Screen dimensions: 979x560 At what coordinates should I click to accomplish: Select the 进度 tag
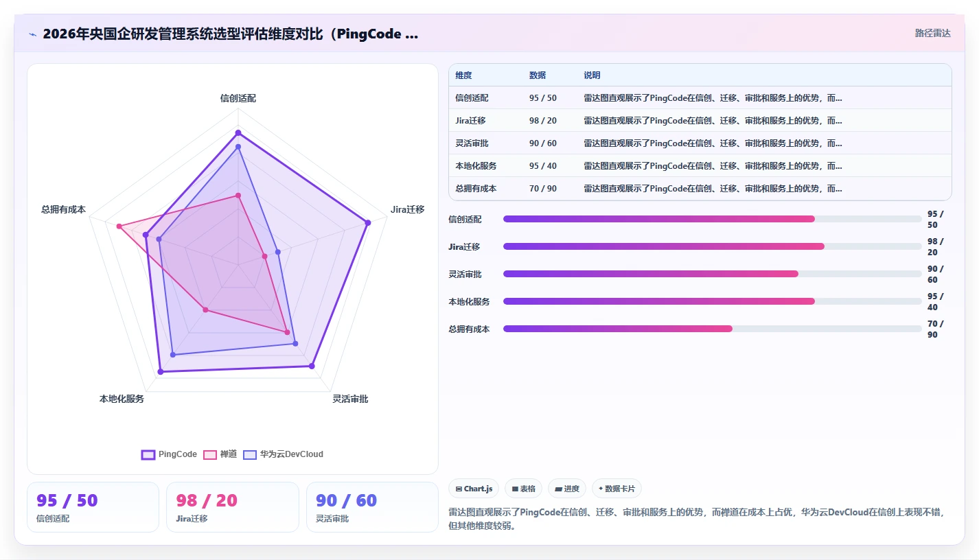click(567, 489)
